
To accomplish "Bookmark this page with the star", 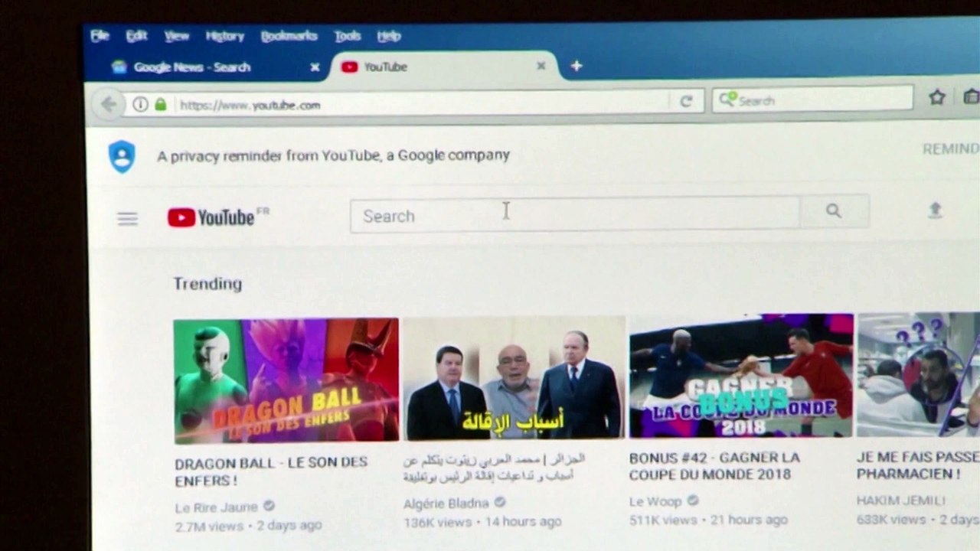I will [937, 97].
